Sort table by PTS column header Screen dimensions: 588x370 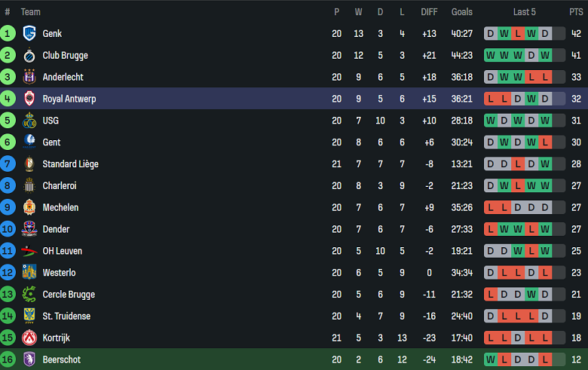tap(576, 12)
